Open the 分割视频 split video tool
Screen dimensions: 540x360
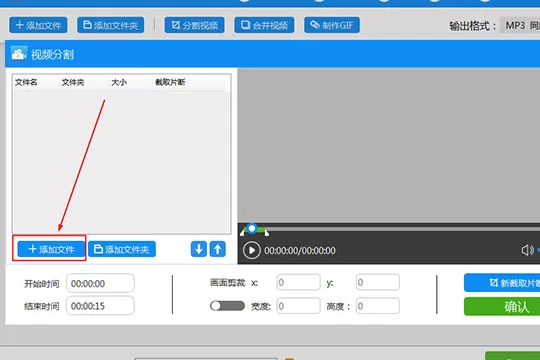coord(194,25)
